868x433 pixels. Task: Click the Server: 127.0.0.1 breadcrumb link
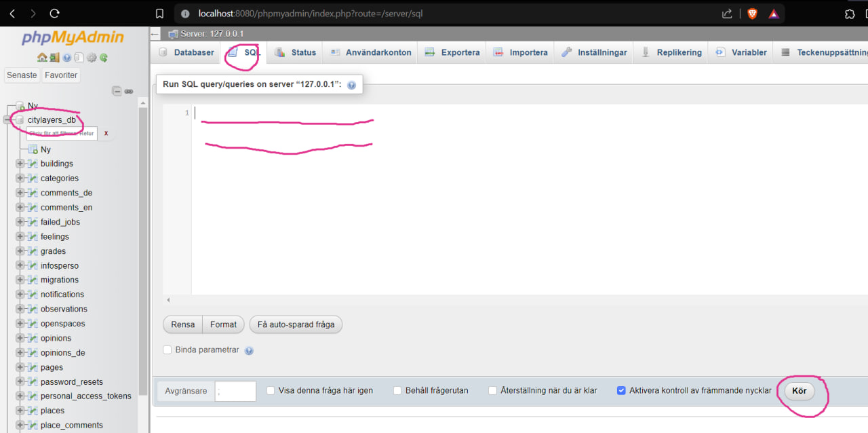click(x=212, y=33)
